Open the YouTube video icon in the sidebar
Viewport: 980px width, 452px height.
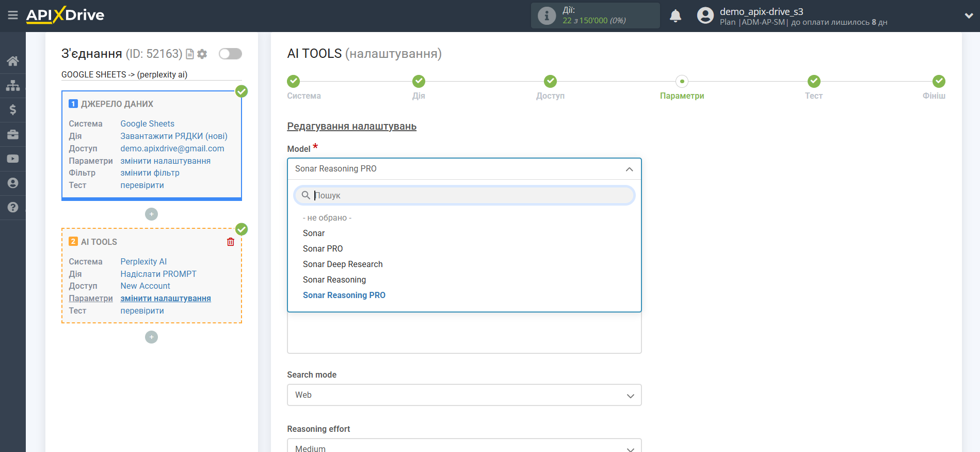click(13, 159)
